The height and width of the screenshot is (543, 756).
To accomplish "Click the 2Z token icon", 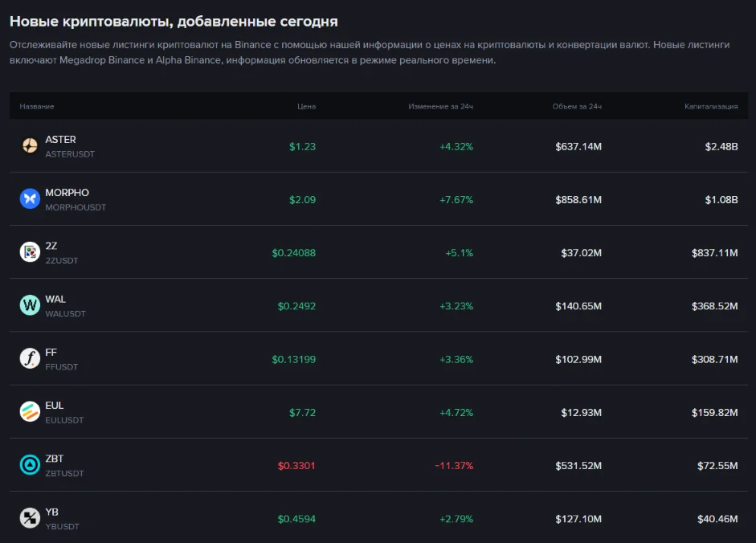I will coord(29,251).
